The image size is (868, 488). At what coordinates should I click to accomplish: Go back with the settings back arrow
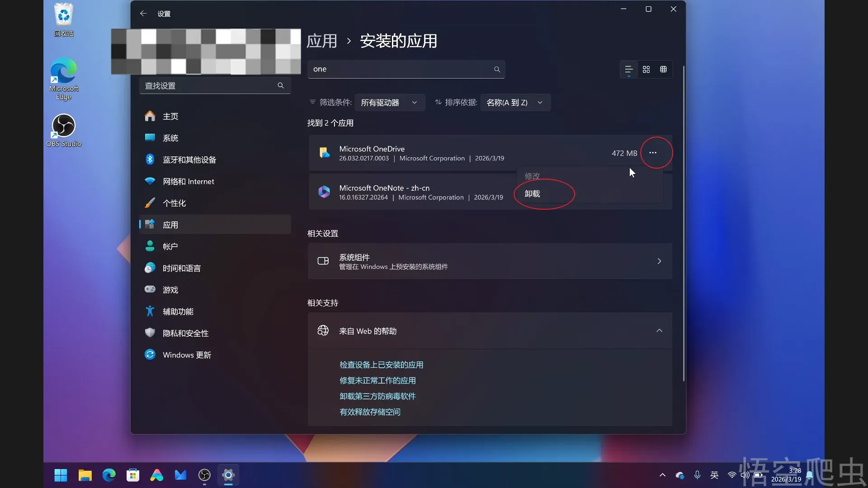point(143,14)
